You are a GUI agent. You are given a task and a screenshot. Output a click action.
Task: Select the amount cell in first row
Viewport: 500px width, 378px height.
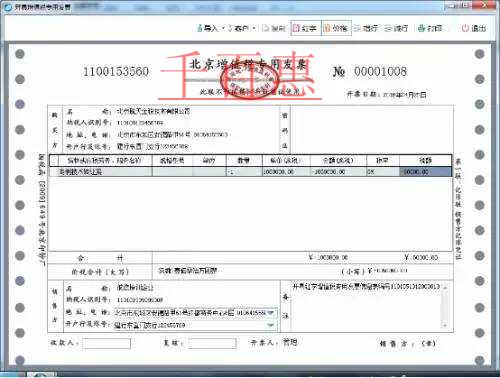(338, 172)
